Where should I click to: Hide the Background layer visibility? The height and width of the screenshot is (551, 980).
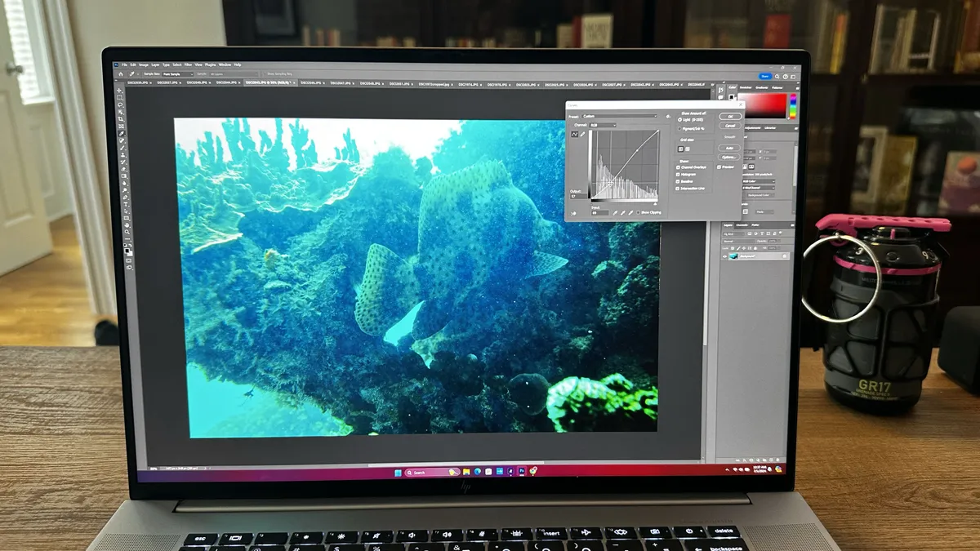click(723, 256)
